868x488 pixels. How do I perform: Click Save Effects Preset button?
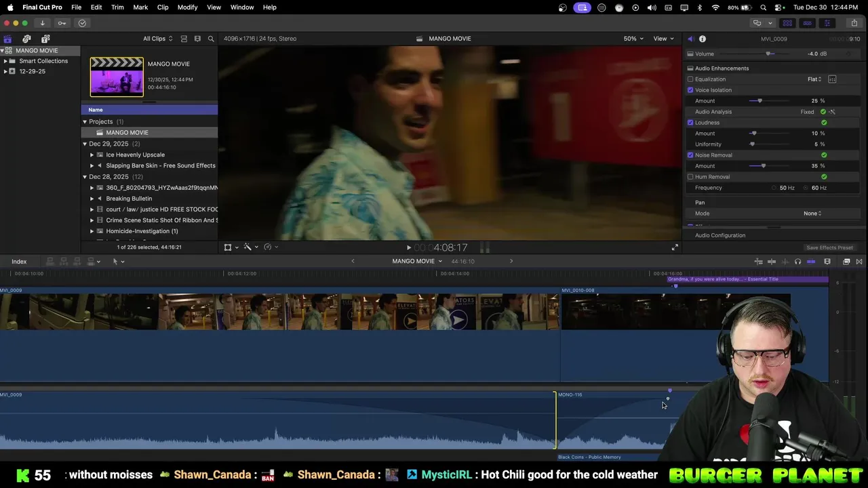pyautogui.click(x=829, y=248)
